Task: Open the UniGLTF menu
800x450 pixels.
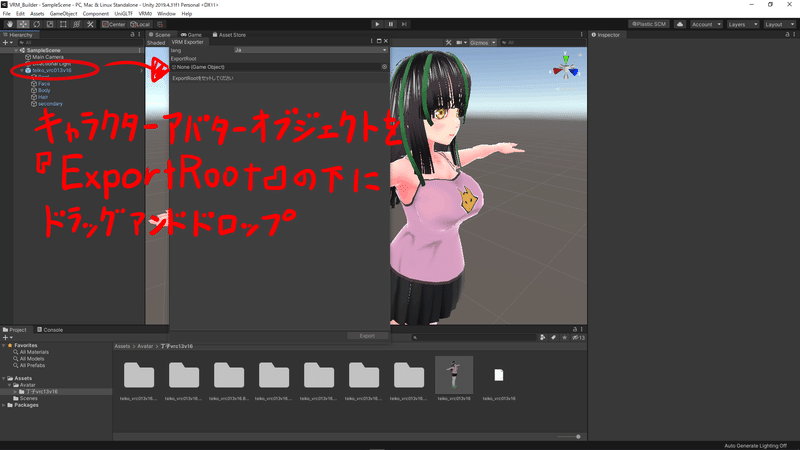Action: tap(123, 14)
